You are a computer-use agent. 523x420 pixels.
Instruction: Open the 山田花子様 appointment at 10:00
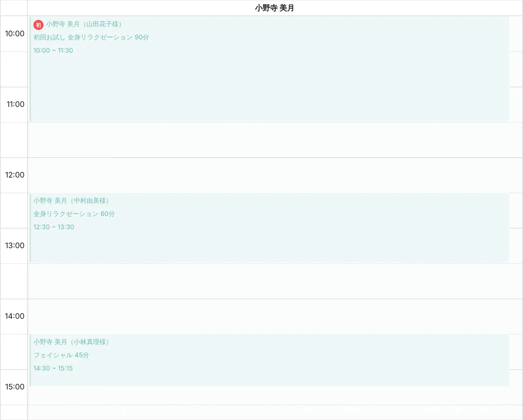pyautogui.click(x=269, y=69)
